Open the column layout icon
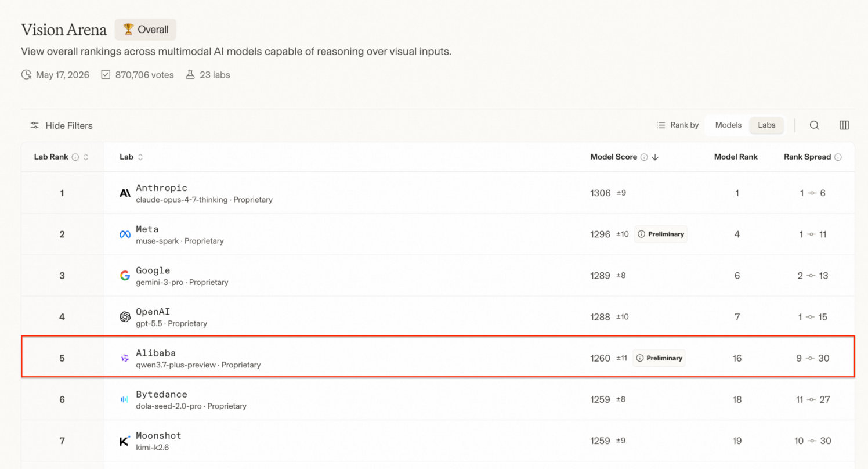Viewport: 868px width, 469px height. coord(844,125)
